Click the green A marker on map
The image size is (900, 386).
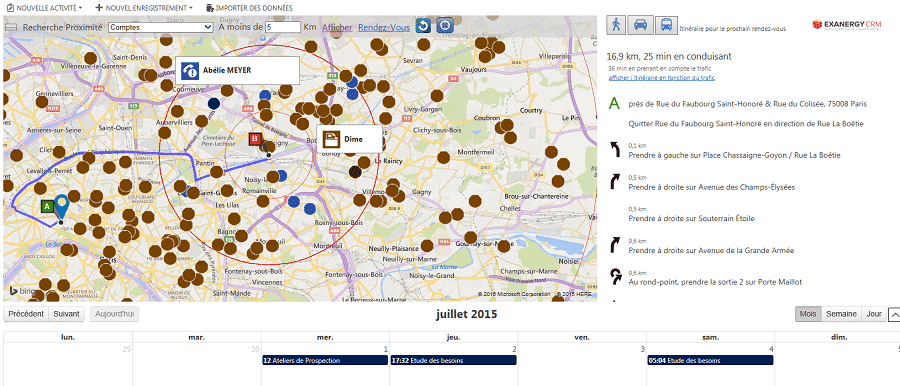[48, 206]
